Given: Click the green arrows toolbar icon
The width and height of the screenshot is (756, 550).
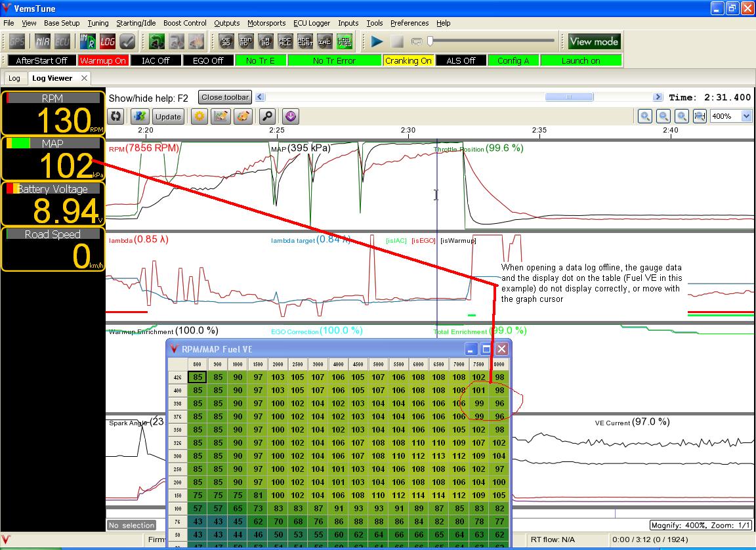Looking at the screenshot, I should (x=156, y=41).
